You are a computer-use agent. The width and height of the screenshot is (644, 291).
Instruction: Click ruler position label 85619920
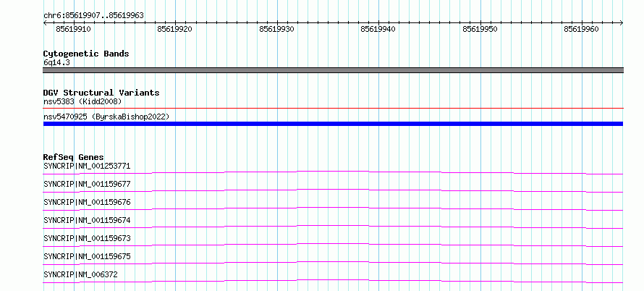click(x=174, y=29)
